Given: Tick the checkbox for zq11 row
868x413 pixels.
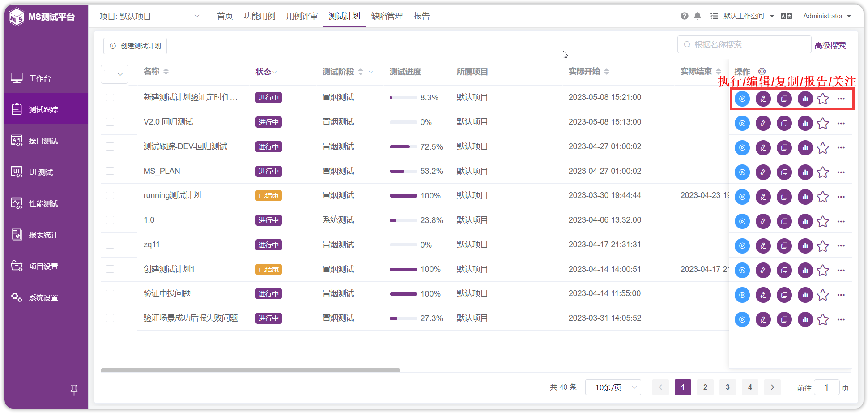Looking at the screenshot, I should pos(110,245).
